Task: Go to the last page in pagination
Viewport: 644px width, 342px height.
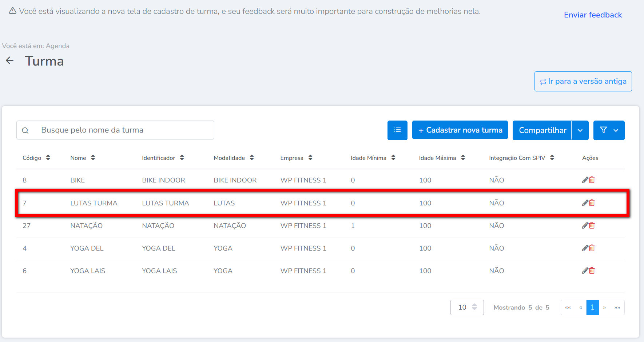Action: click(x=617, y=307)
